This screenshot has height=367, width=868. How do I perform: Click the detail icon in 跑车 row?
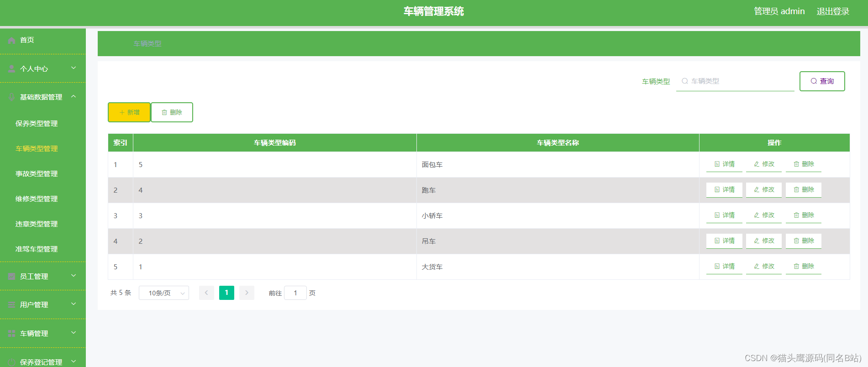(x=717, y=190)
